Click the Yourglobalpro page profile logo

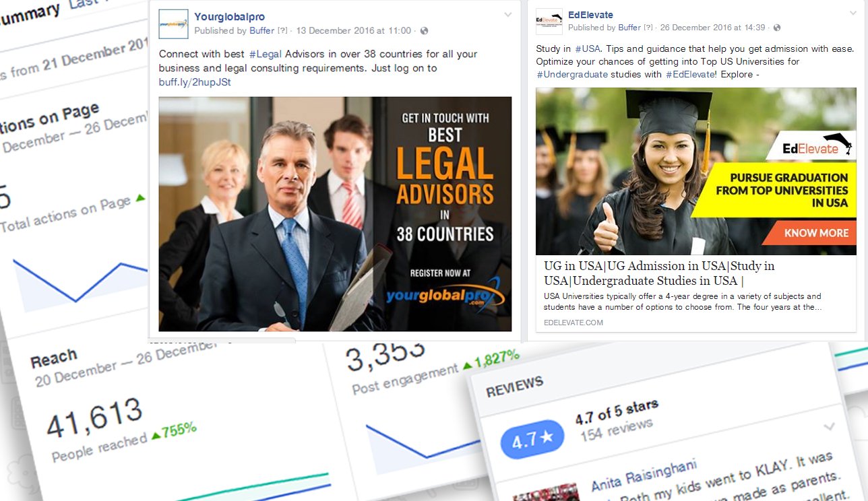[173, 24]
